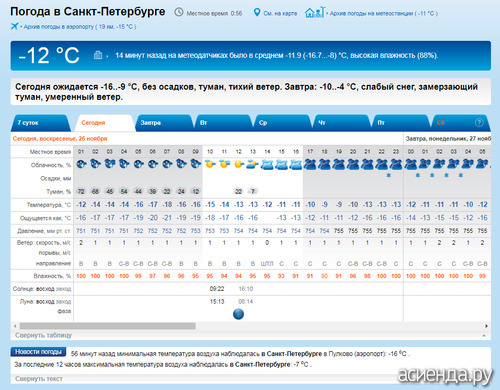Image resolution: width=500 pixels, height=390 pixels.
Task: Click the sunrise time 09:22
Action: (x=217, y=289)
